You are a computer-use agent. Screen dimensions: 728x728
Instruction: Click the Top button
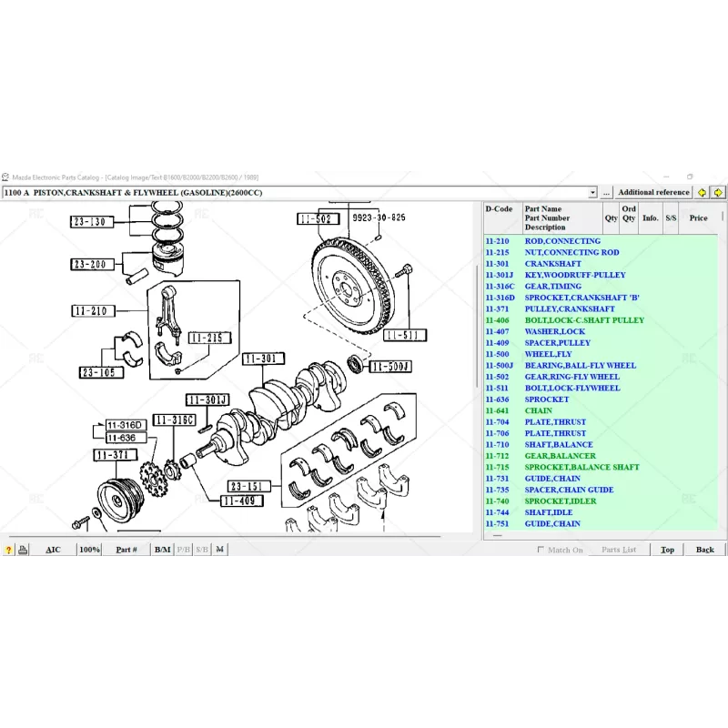click(x=667, y=549)
